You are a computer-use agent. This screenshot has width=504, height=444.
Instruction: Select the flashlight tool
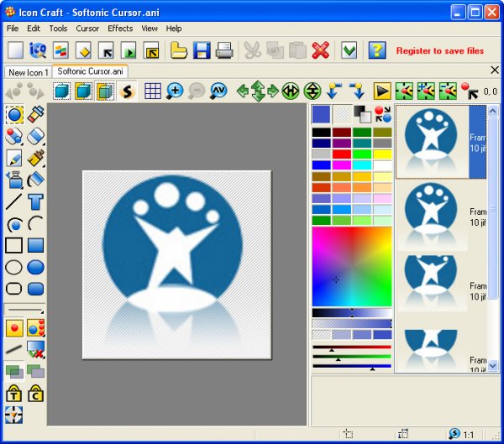[x=35, y=114]
